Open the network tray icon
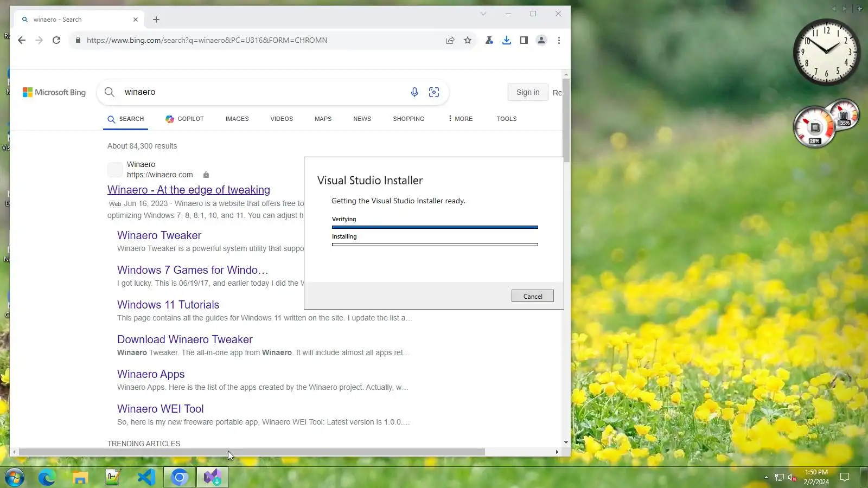 (x=780, y=478)
